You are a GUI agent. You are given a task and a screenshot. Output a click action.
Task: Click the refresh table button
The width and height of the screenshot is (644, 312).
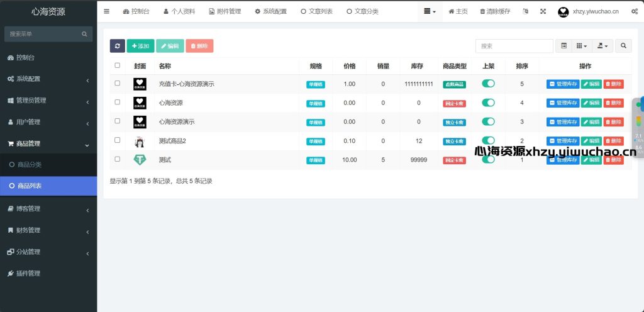pos(117,46)
